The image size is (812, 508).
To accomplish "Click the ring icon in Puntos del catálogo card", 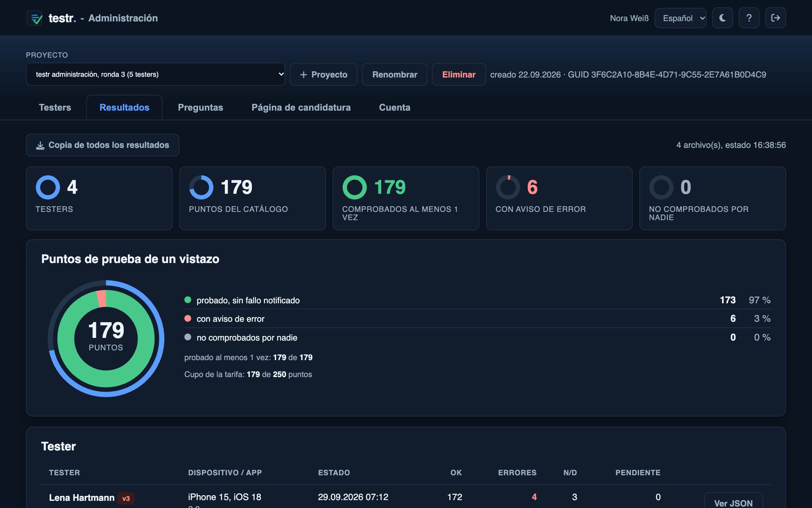I will 201,187.
